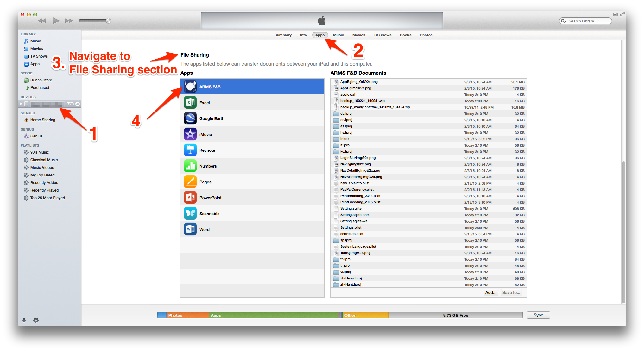This screenshot has width=644, height=351.
Task: Select the Scannable app icon
Action: coord(190,214)
